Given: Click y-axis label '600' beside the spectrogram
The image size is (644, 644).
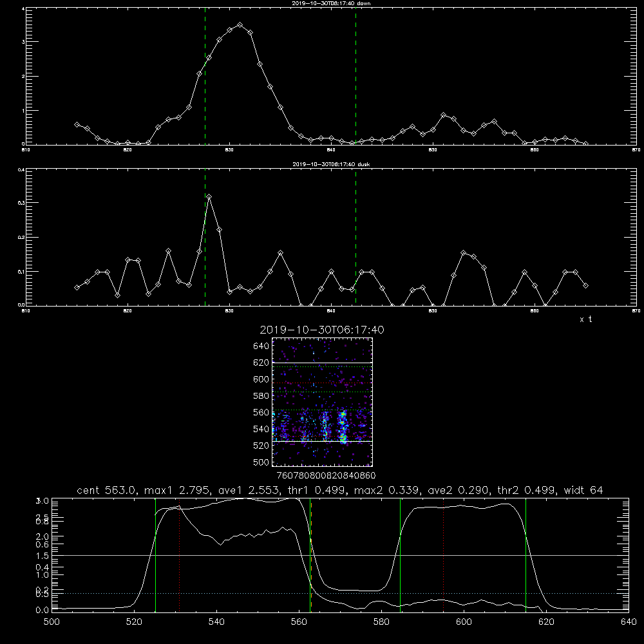Looking at the screenshot, I should pos(261,379).
